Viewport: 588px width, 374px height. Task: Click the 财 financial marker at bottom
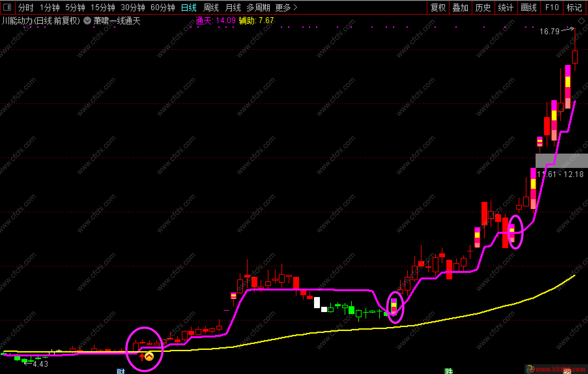(x=121, y=371)
